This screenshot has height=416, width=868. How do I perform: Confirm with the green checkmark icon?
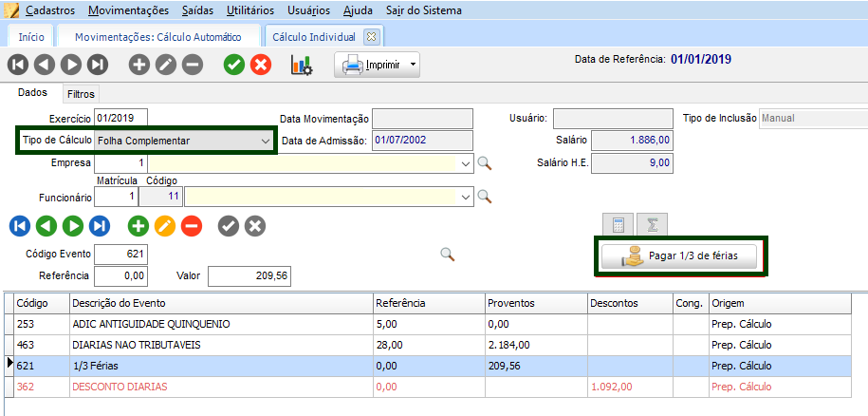coord(234,65)
